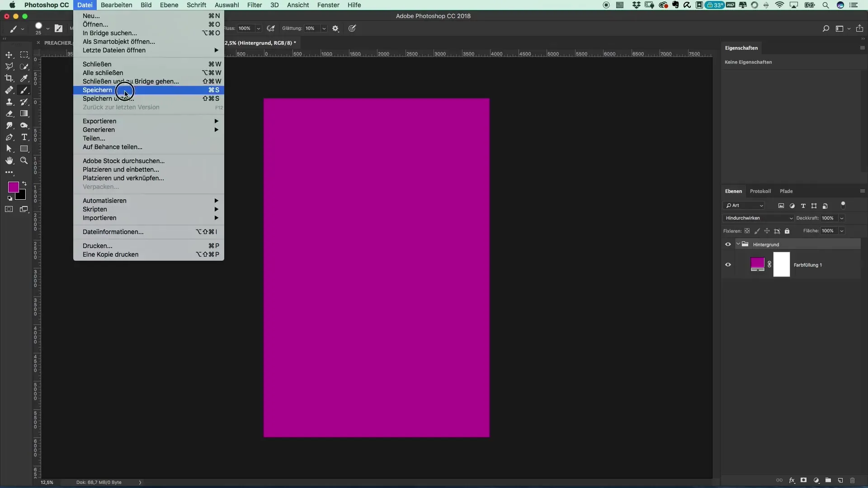Viewport: 868px width, 488px height.
Task: Expand the Exportieren submenu
Action: point(149,121)
